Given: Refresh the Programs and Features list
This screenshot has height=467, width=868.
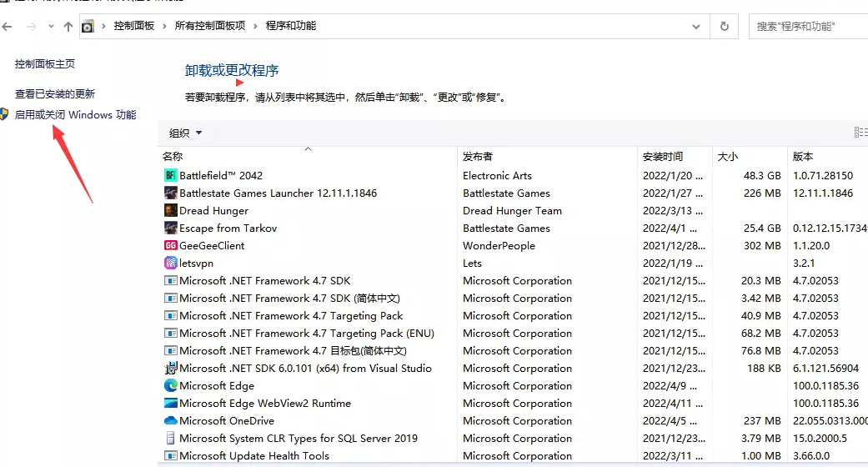Looking at the screenshot, I should click(x=725, y=27).
